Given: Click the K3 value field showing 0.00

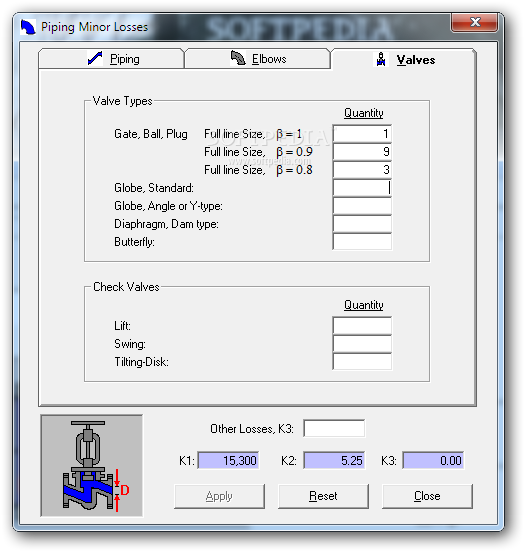Looking at the screenshot, I should click(x=433, y=460).
